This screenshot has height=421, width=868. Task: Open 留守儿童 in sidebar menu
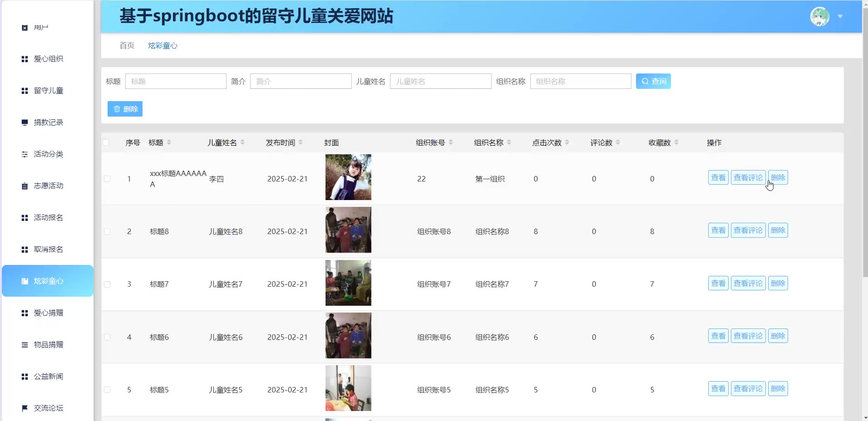coord(48,91)
